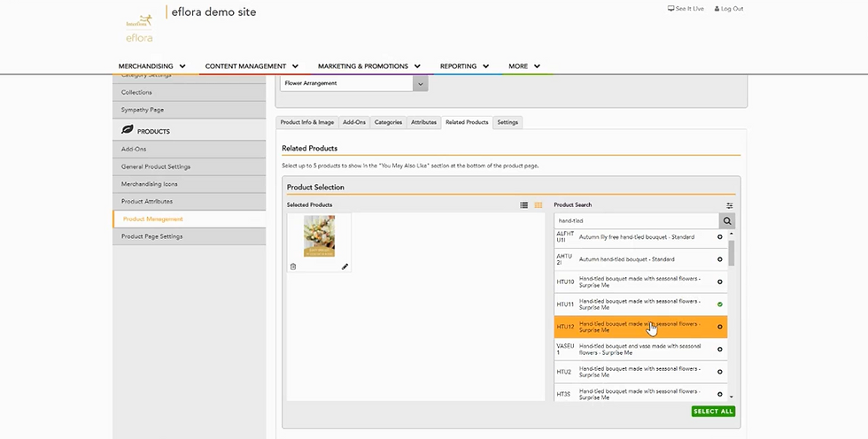Click the See It Live link
Viewport: 868px width, 439px height.
[x=686, y=9]
